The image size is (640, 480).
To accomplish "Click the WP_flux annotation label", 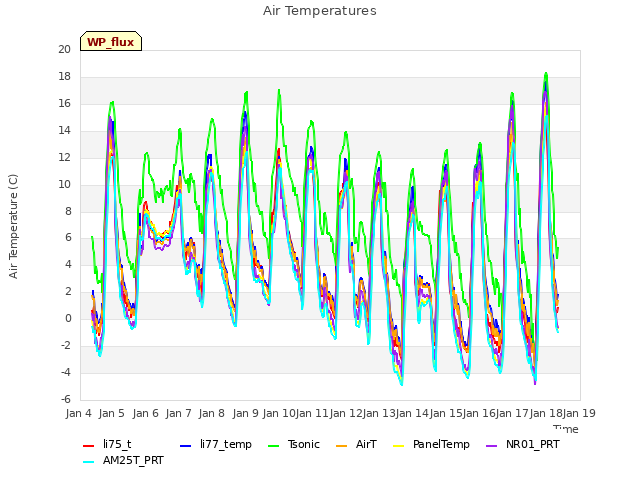I will (x=111, y=42).
